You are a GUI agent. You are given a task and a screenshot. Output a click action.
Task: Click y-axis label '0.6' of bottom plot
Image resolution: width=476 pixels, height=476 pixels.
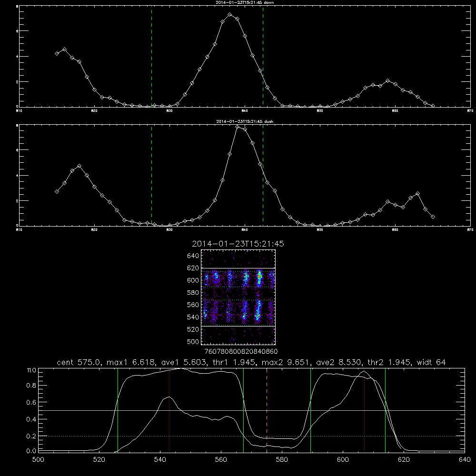coord(31,402)
